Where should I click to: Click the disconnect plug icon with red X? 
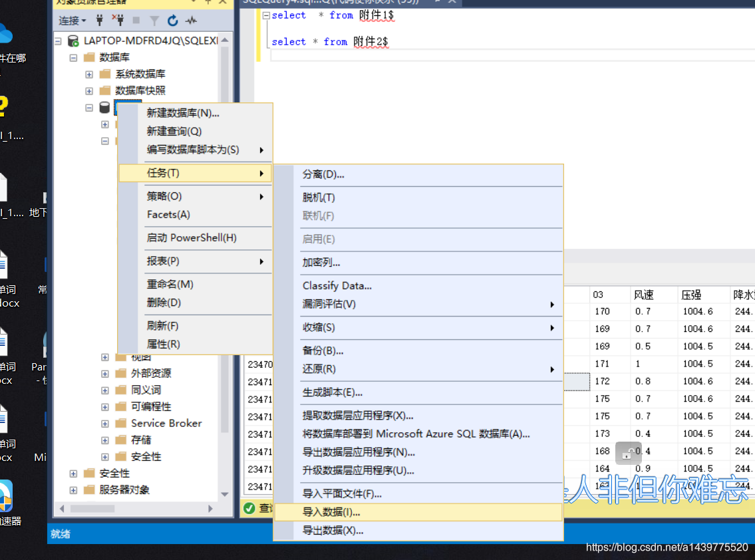pyautogui.click(x=118, y=20)
